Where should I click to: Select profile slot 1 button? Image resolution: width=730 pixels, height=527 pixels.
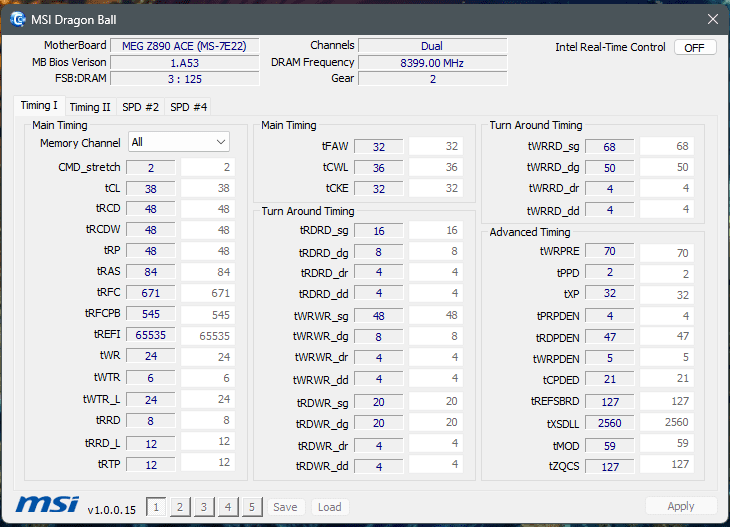pyautogui.click(x=156, y=507)
